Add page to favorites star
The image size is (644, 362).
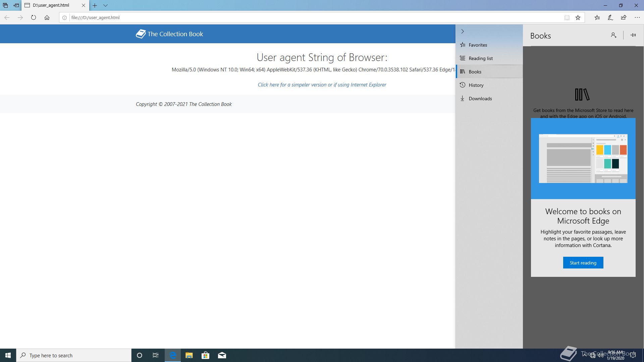click(x=578, y=18)
